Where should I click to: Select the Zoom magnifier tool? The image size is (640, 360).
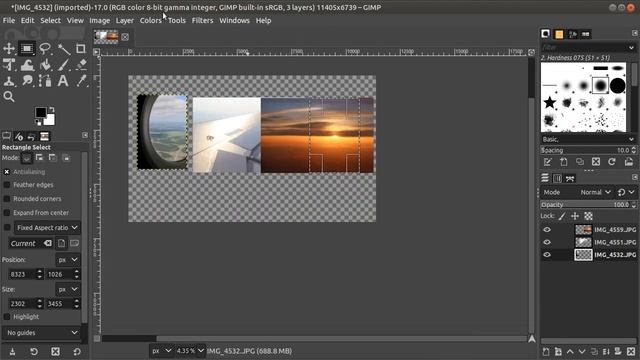point(9,97)
